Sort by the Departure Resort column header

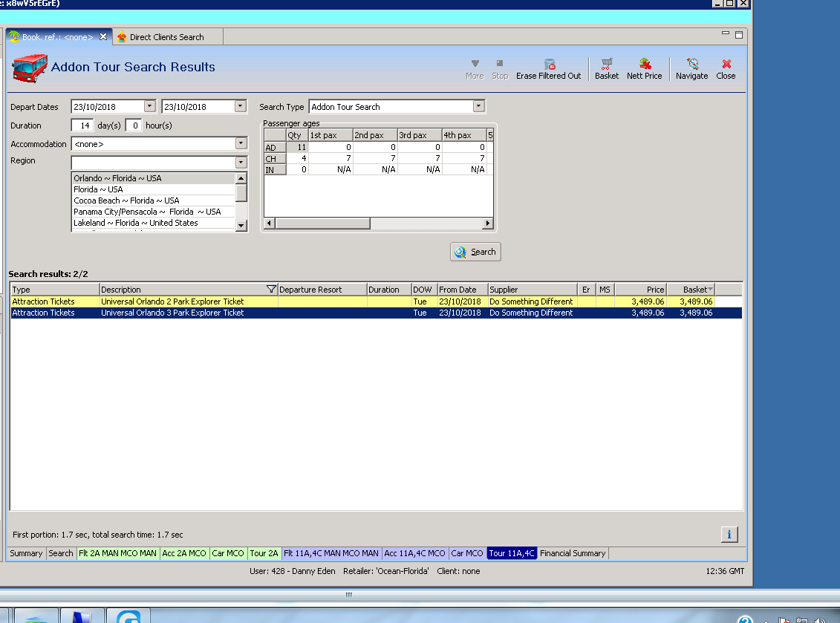322,290
